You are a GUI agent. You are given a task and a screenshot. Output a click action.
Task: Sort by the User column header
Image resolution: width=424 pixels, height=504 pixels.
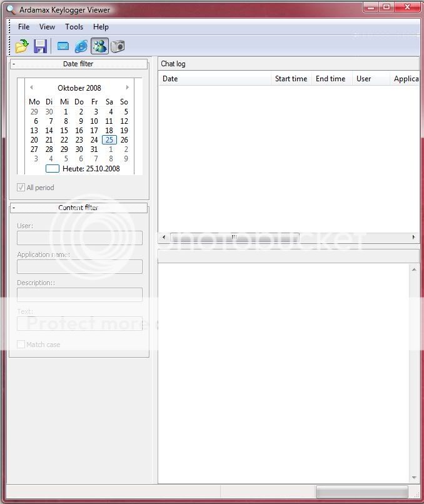click(x=371, y=79)
